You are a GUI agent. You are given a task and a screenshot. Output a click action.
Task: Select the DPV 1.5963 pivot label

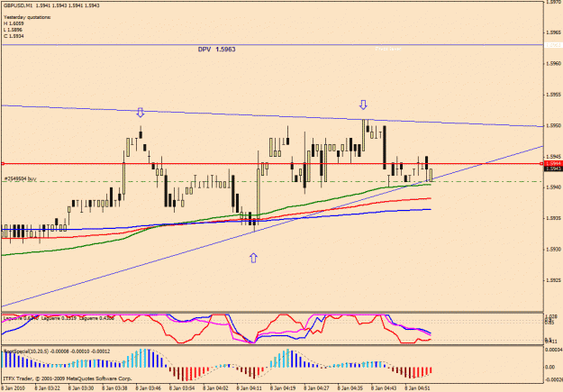click(216, 50)
